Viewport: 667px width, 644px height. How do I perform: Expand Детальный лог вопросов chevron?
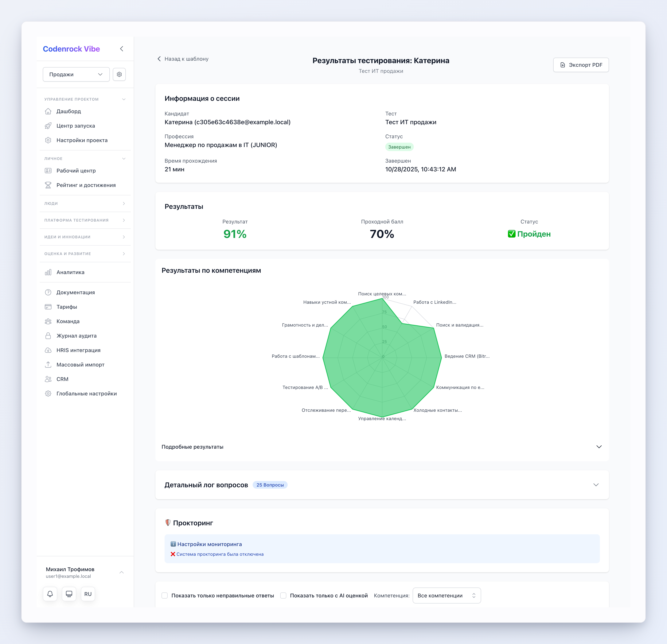click(x=596, y=485)
